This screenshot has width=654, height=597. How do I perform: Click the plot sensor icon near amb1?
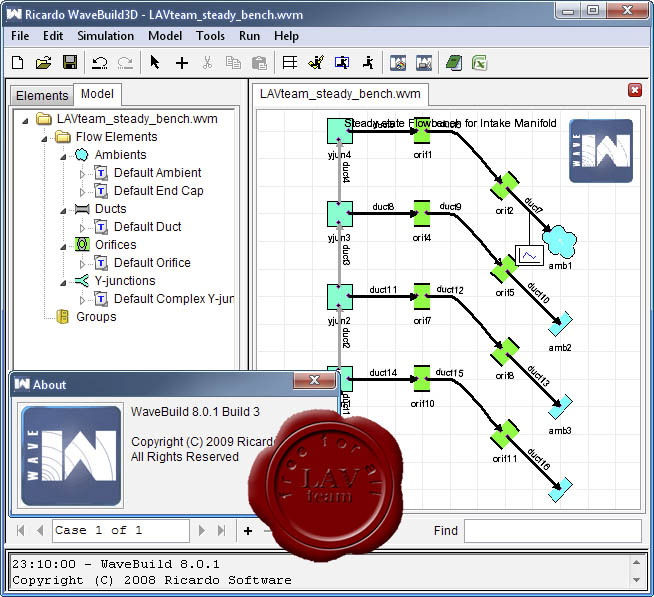tap(529, 255)
